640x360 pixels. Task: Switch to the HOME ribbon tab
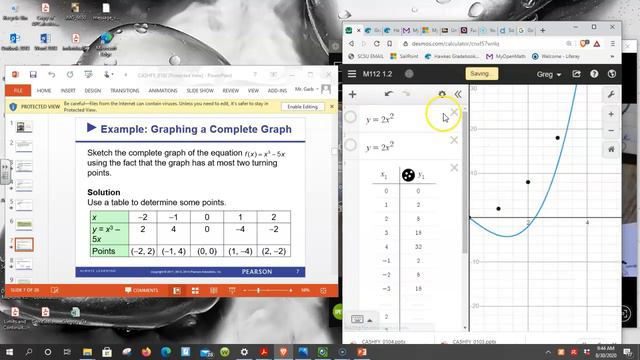point(44,91)
